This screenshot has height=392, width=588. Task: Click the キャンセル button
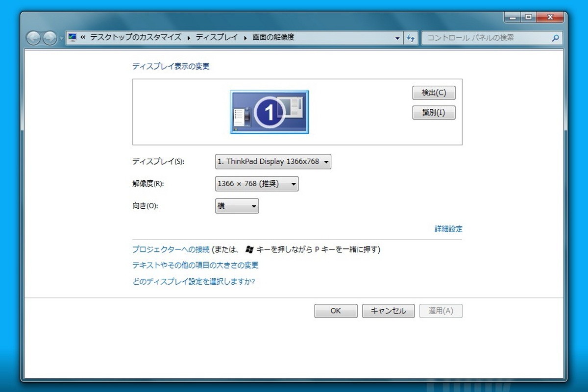pyautogui.click(x=388, y=311)
